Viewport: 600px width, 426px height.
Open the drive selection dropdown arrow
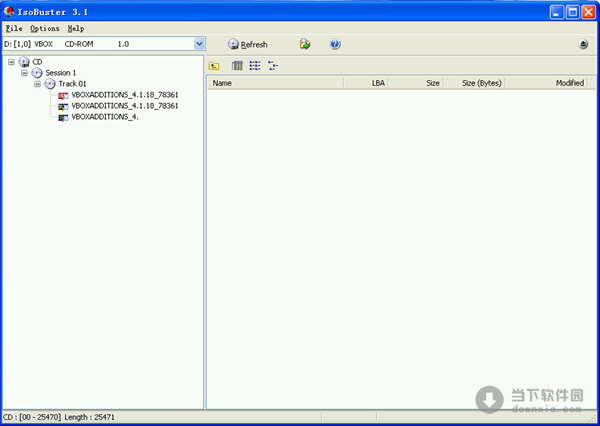[x=199, y=44]
